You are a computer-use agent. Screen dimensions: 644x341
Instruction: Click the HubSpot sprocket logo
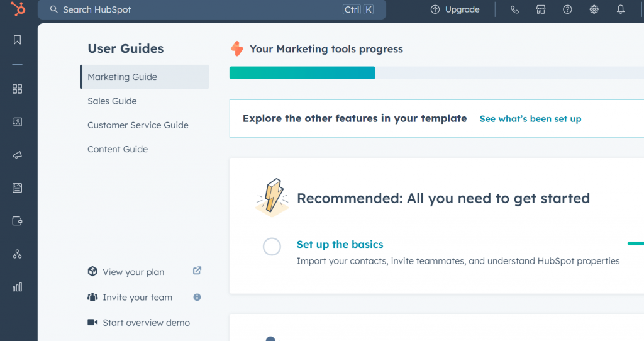coord(18,9)
